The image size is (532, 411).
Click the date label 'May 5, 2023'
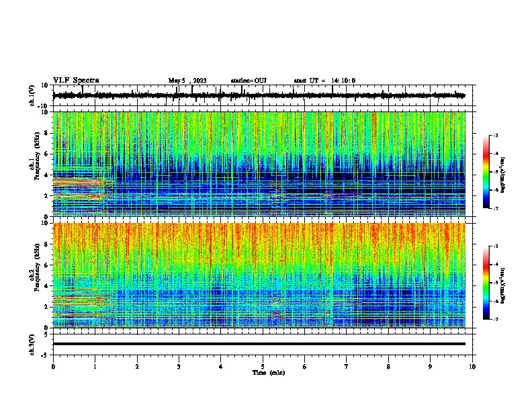pos(187,81)
